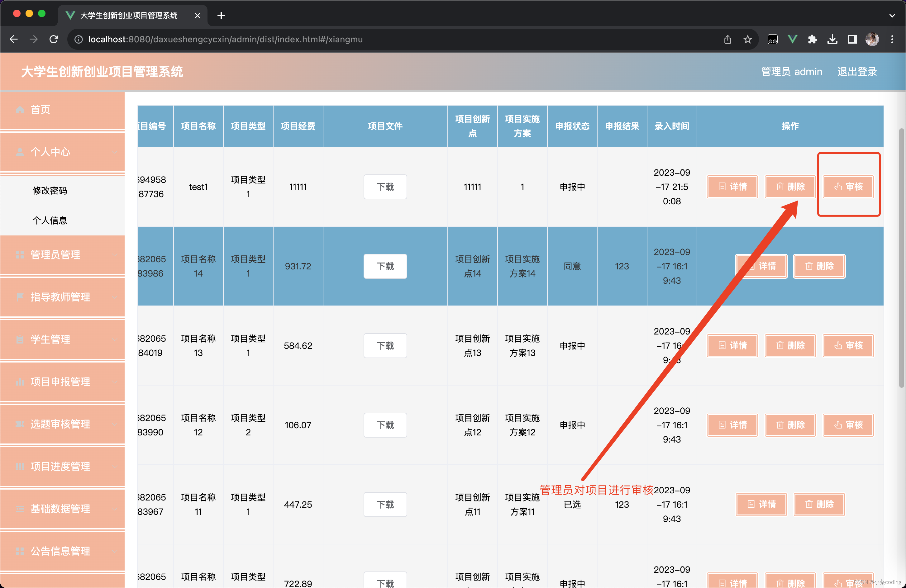Click 审核 button for test1 project
Image resolution: width=906 pixels, height=588 pixels.
pyautogui.click(x=848, y=187)
